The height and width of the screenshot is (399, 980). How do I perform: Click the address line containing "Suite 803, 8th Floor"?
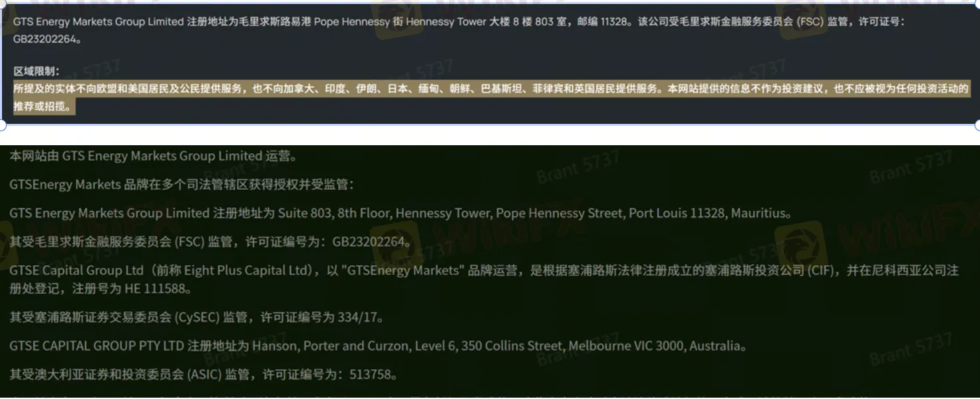pos(401,213)
